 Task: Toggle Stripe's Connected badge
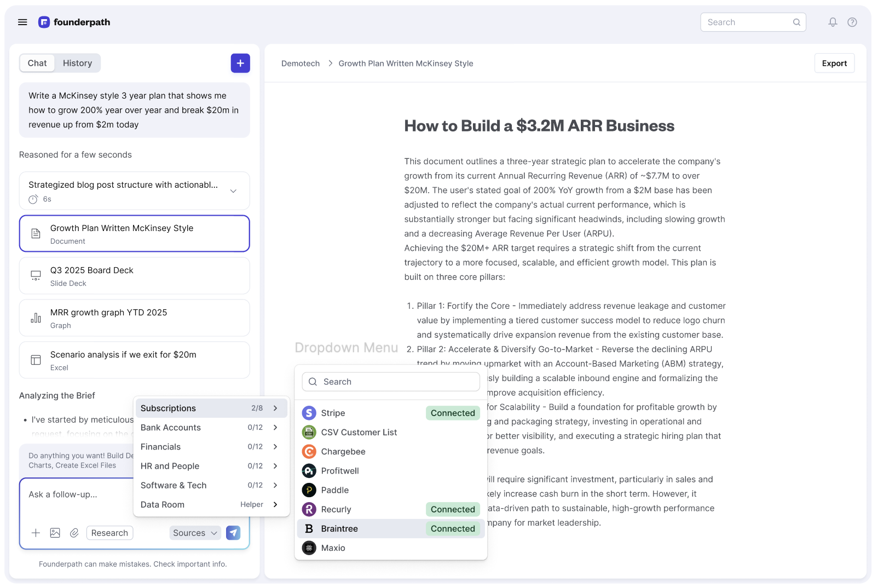pos(453,413)
